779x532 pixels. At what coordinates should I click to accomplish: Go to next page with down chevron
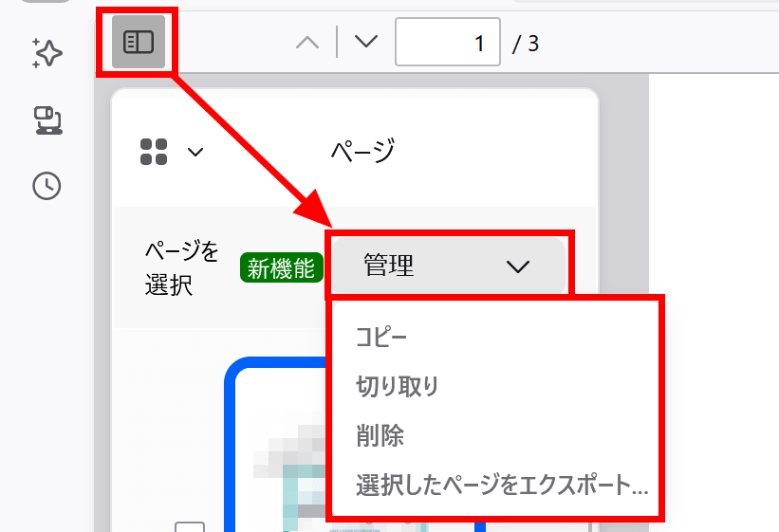pos(366,41)
